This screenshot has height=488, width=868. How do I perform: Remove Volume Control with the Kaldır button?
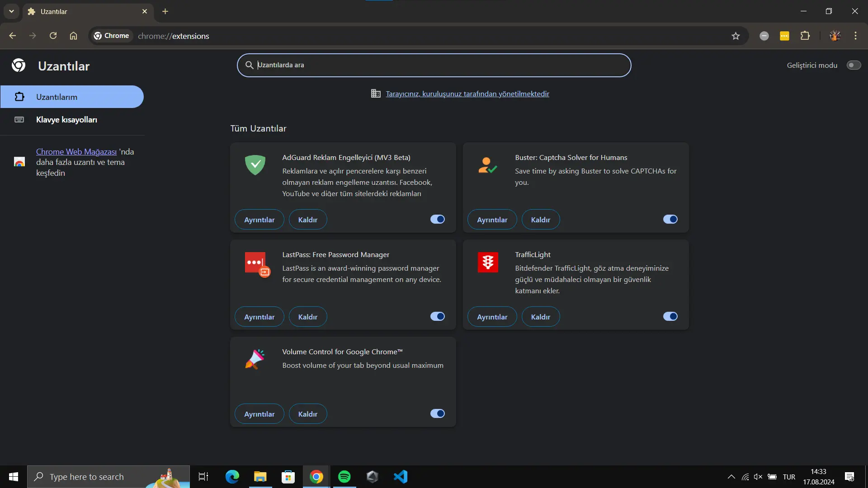pos(308,414)
